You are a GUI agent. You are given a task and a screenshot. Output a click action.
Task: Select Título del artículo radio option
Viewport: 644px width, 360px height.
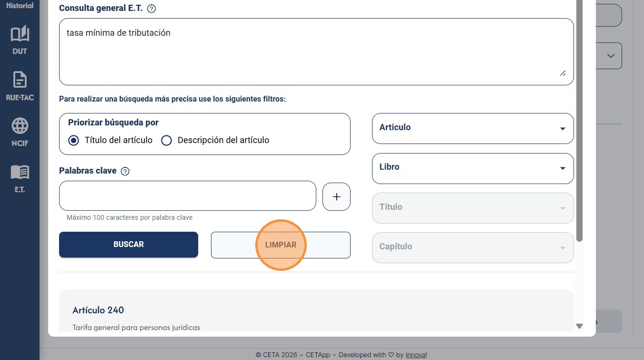(x=73, y=140)
